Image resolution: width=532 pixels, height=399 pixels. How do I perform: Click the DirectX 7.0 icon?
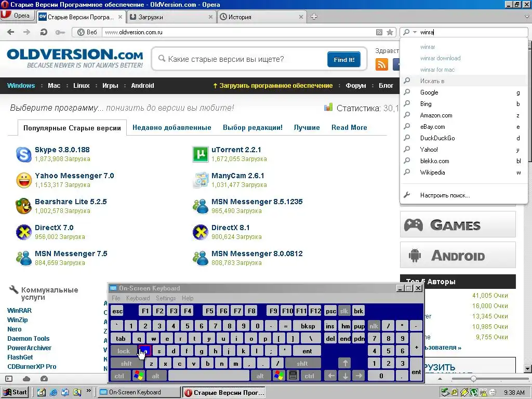point(24,232)
